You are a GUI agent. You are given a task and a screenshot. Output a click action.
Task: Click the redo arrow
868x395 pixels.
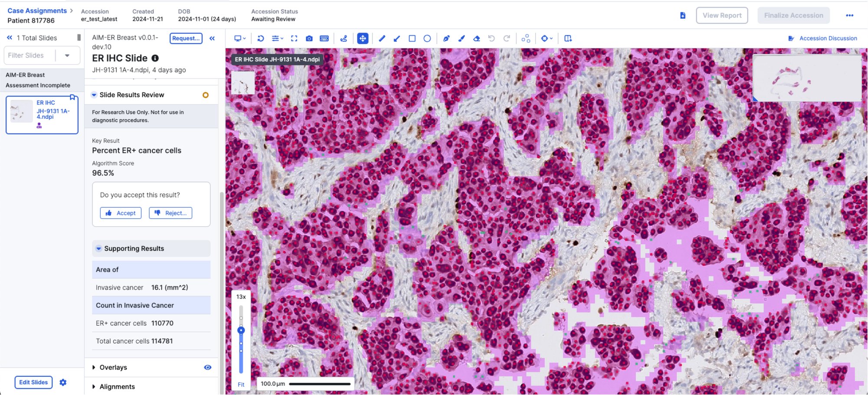pos(506,39)
